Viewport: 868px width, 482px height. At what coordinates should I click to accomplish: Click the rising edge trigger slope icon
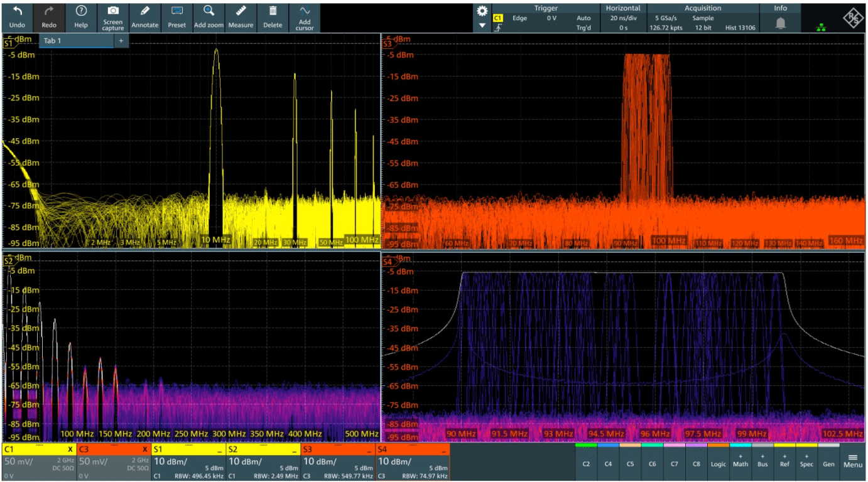[x=497, y=28]
